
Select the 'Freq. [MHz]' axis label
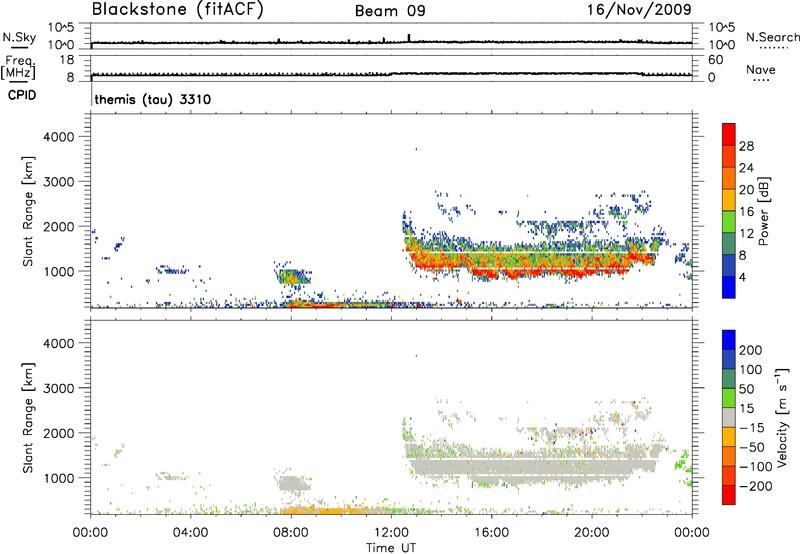pos(18,67)
